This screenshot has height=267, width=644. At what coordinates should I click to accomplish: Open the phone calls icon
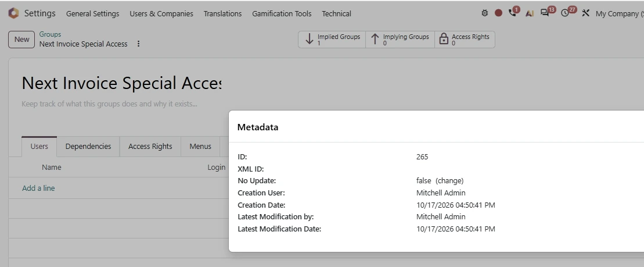click(x=513, y=13)
